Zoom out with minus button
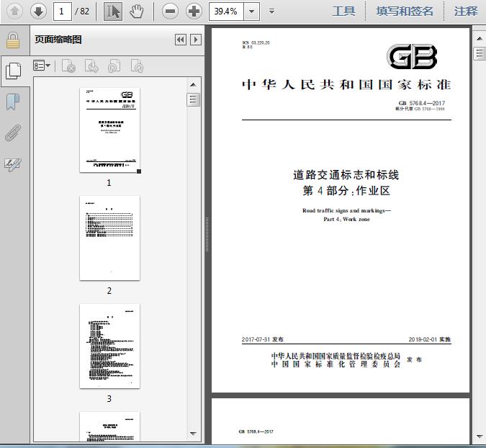The image size is (486, 448). coord(170,12)
